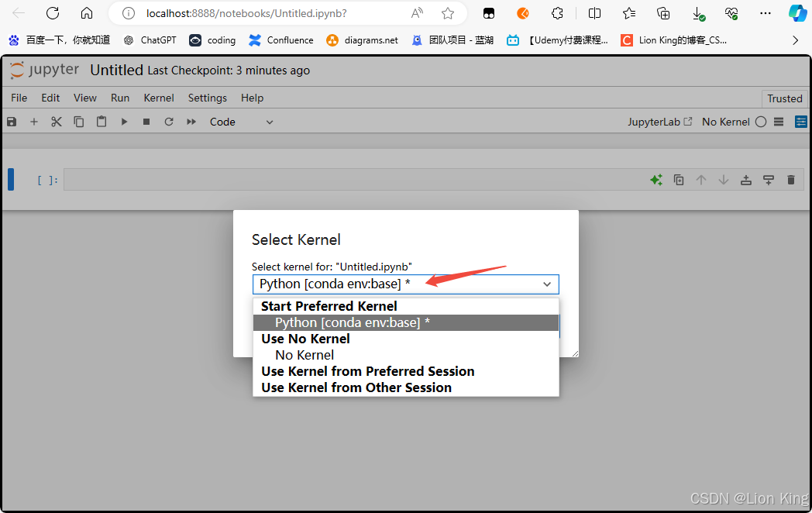Expand the bookmarks bar overflow chevron

(796, 40)
